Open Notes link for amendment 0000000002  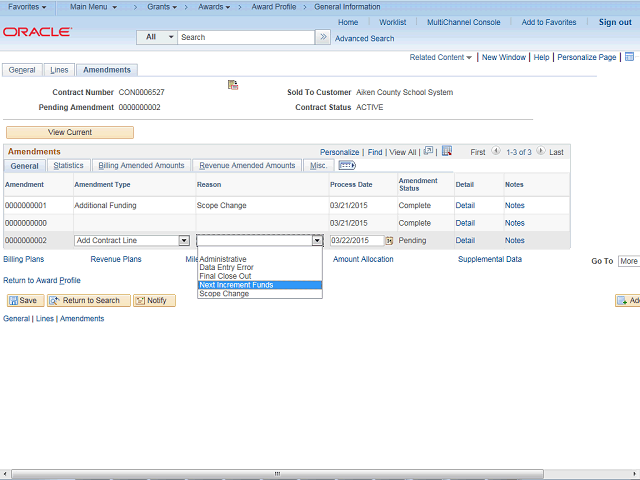click(514, 240)
